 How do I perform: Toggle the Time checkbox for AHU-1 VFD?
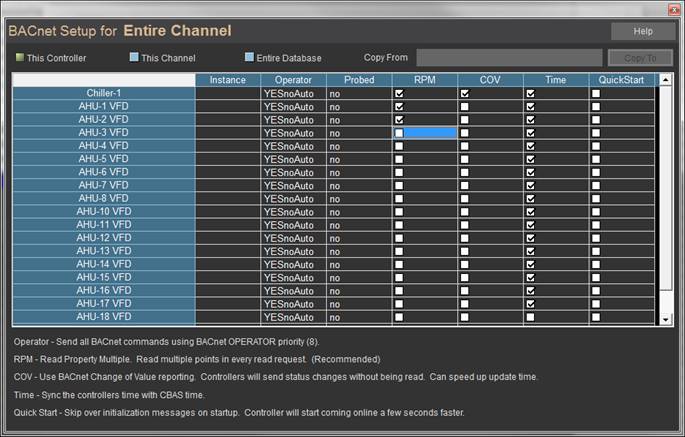point(531,106)
